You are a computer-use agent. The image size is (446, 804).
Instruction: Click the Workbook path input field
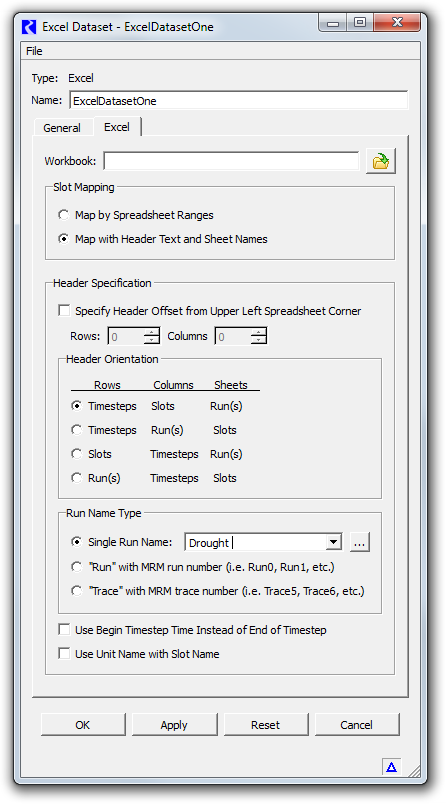coord(231,162)
